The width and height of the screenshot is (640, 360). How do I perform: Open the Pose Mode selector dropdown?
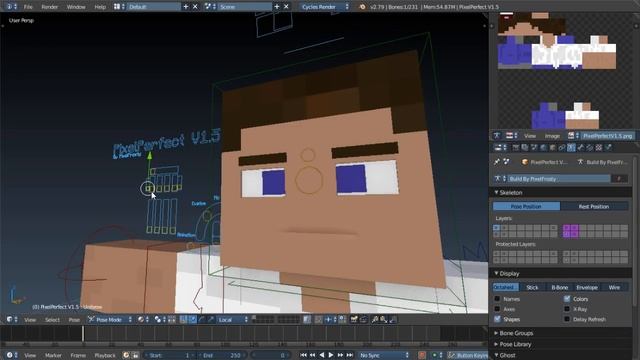click(110, 320)
